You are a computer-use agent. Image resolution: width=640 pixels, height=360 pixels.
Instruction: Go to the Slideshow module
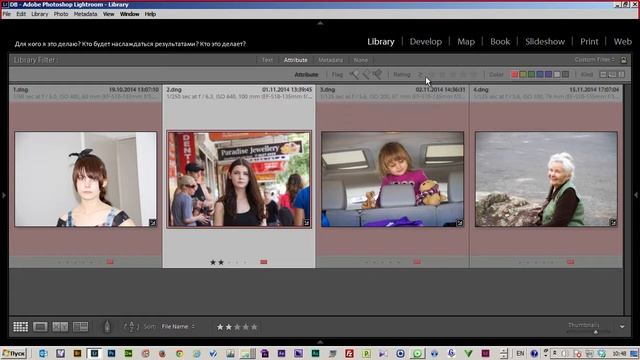click(x=545, y=42)
